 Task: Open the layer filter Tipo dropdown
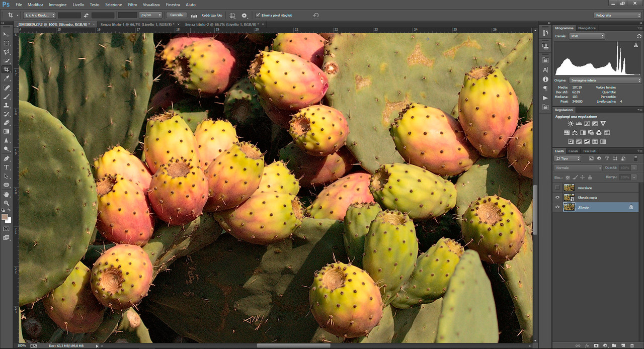coord(568,158)
